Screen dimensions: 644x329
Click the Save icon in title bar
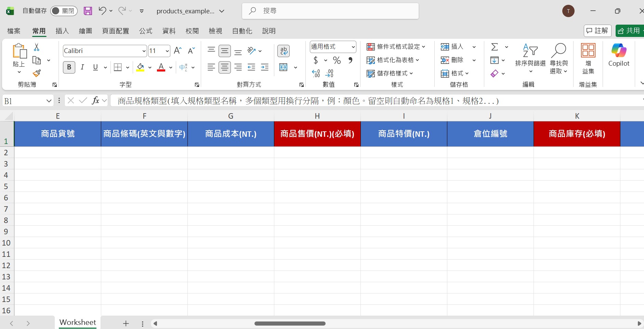pyautogui.click(x=88, y=11)
